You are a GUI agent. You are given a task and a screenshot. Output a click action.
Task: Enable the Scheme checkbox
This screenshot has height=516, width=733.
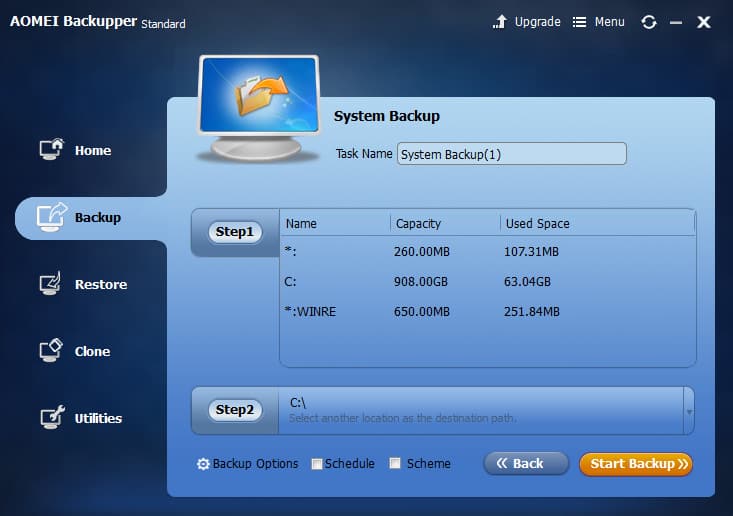pyautogui.click(x=395, y=464)
